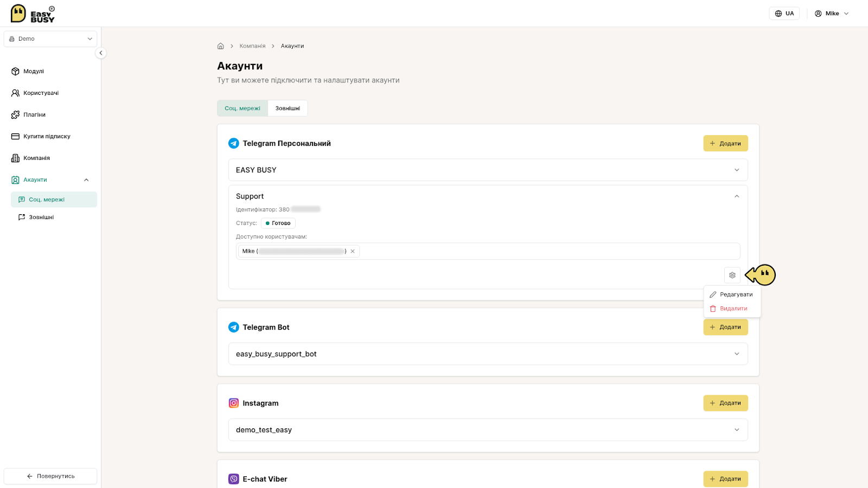
Task: Click the Акаунти breadcrumb item
Action: (x=292, y=46)
